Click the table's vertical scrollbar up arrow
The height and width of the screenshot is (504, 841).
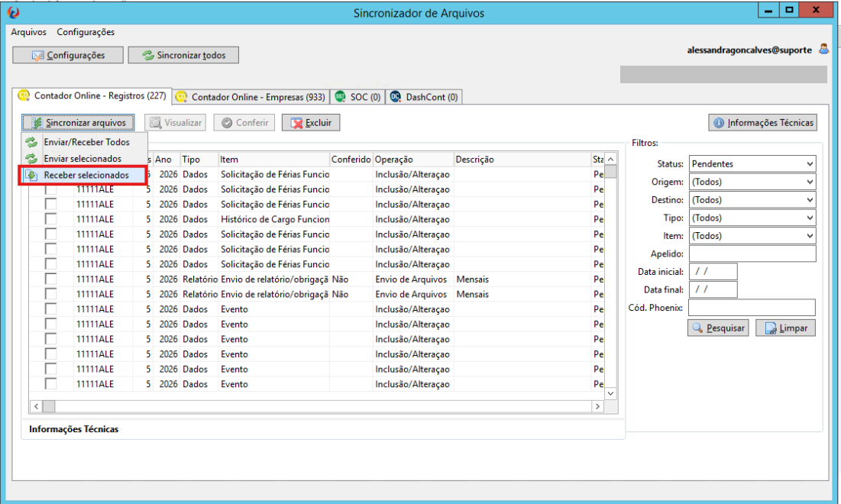(610, 160)
